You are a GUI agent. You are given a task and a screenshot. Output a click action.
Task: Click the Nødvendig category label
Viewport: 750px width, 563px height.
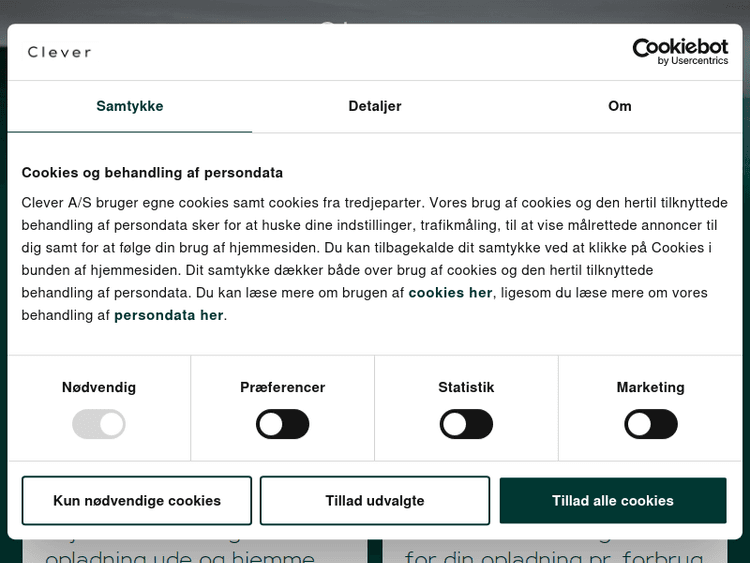99,388
